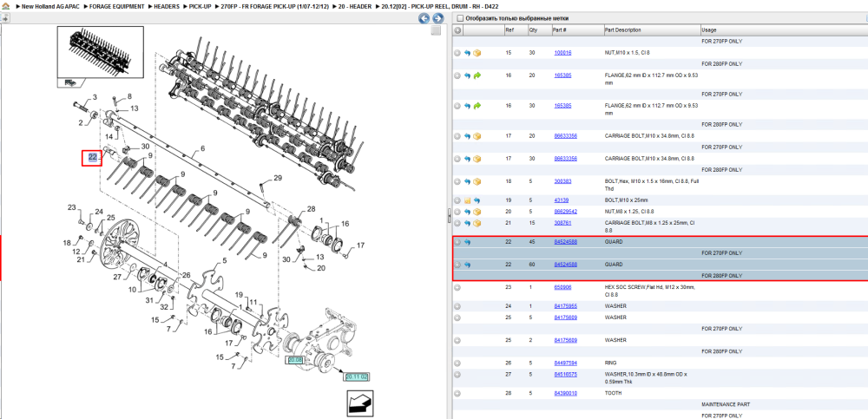Screen dimensions: 868x419
Task: Select callout number 28 on diagram
Action: pos(311,209)
